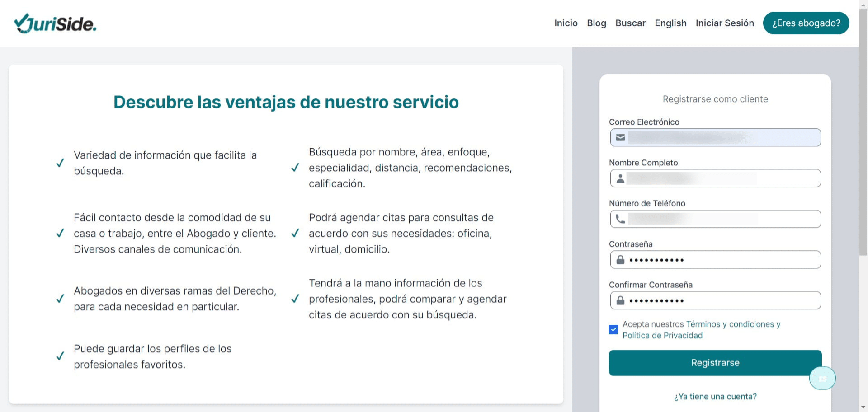The width and height of the screenshot is (868, 412).
Task: Click the Registrarse submit button
Action: coord(715,362)
